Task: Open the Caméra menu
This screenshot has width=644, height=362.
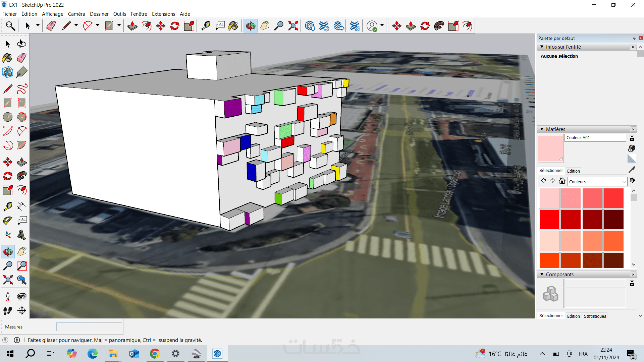Action: [76, 14]
